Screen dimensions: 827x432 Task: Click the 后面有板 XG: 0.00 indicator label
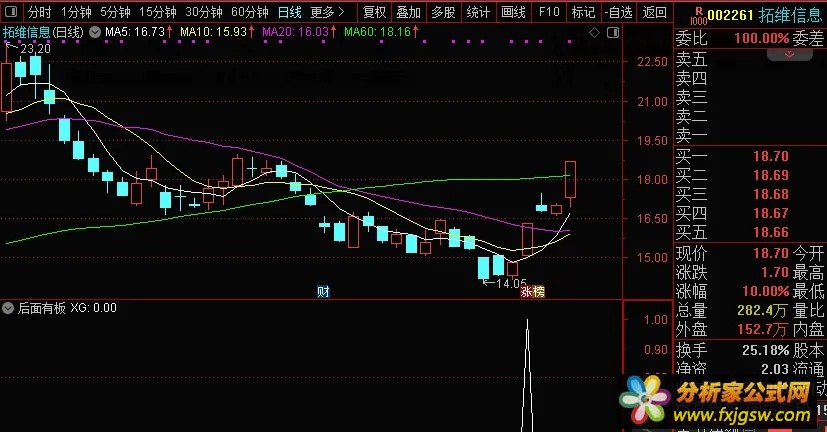coord(67,308)
